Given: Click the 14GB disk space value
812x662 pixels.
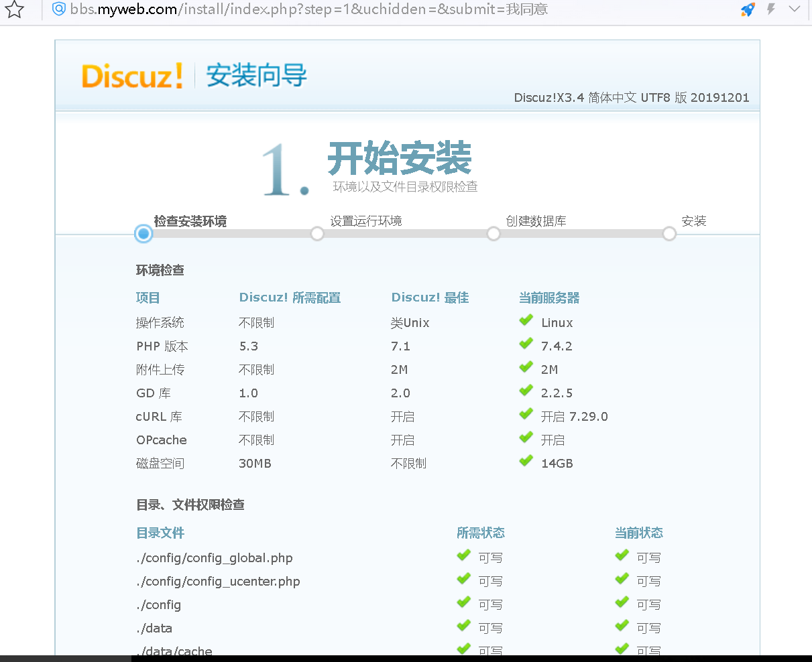Looking at the screenshot, I should click(557, 464).
